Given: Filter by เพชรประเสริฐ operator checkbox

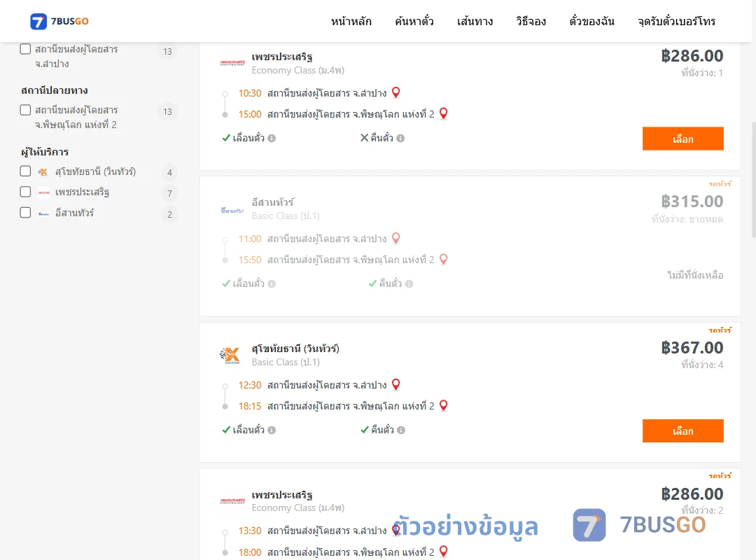Looking at the screenshot, I should pyautogui.click(x=26, y=192).
